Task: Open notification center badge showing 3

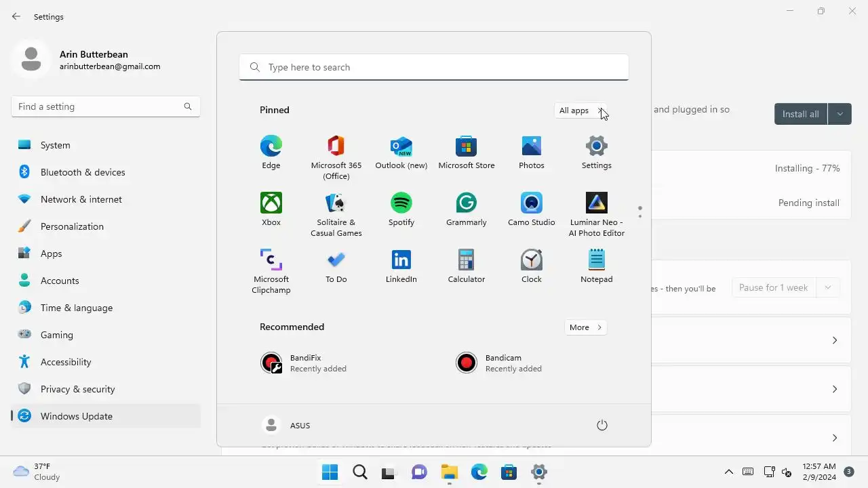Action: coord(849,472)
